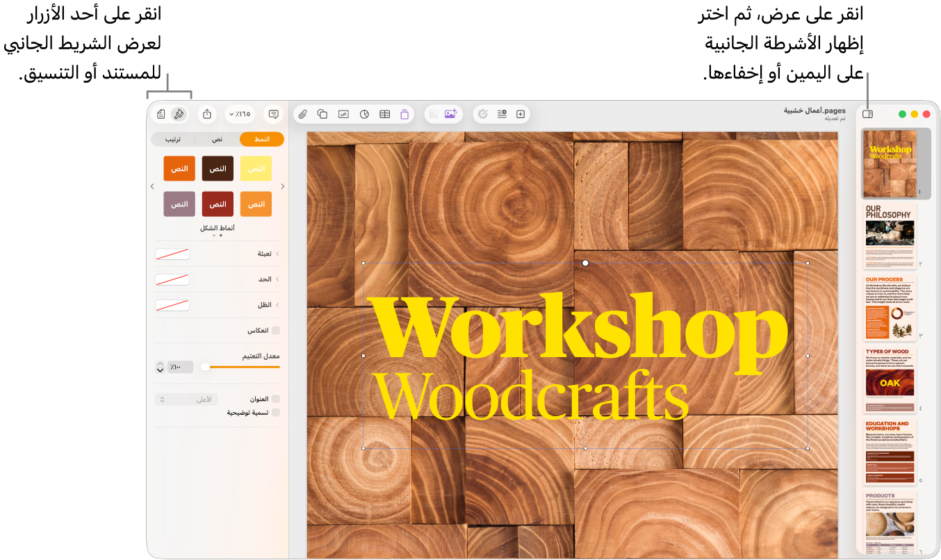Enable the انعكاس (Reflection) checkbox
The width and height of the screenshot is (941, 560).
pos(276,331)
